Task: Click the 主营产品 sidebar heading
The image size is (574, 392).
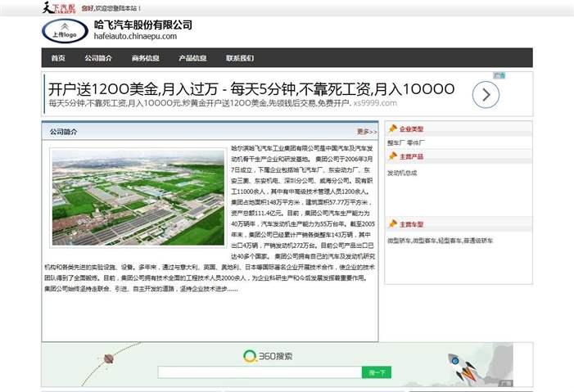Action: [412, 156]
